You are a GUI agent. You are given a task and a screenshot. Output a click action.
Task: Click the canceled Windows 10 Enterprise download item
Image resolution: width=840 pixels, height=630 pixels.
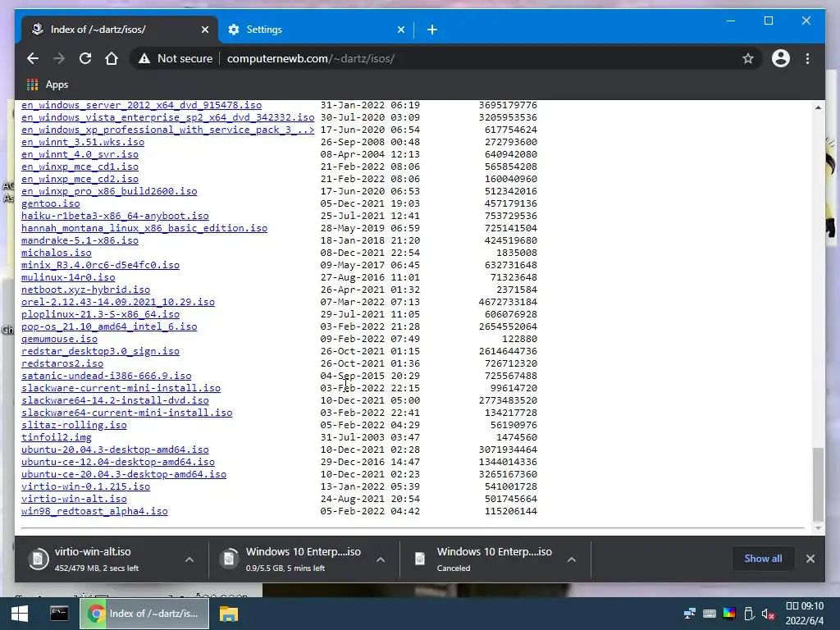coord(495,559)
